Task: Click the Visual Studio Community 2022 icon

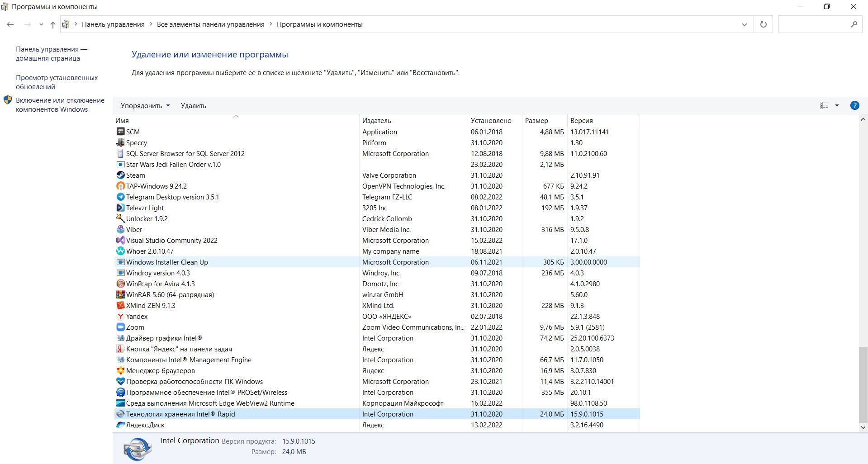Action: (x=120, y=240)
